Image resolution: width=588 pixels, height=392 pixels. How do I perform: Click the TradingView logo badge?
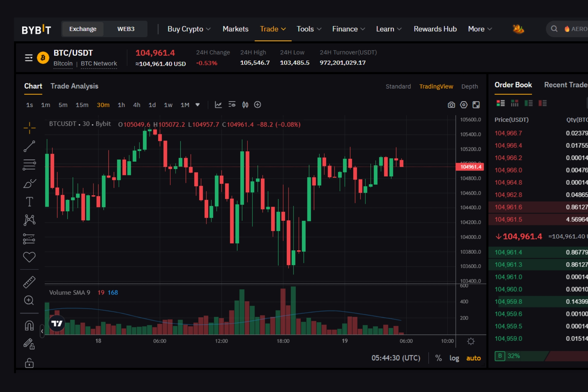(57, 323)
